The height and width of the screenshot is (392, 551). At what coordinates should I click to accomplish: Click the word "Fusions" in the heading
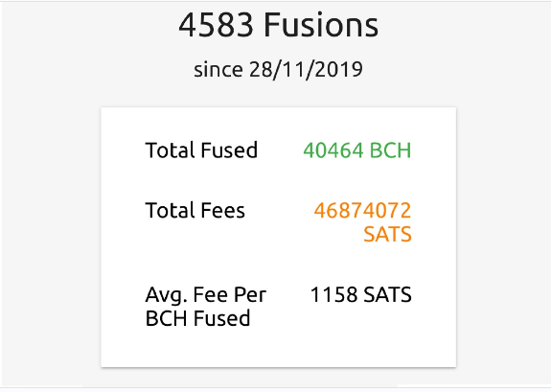point(321,25)
